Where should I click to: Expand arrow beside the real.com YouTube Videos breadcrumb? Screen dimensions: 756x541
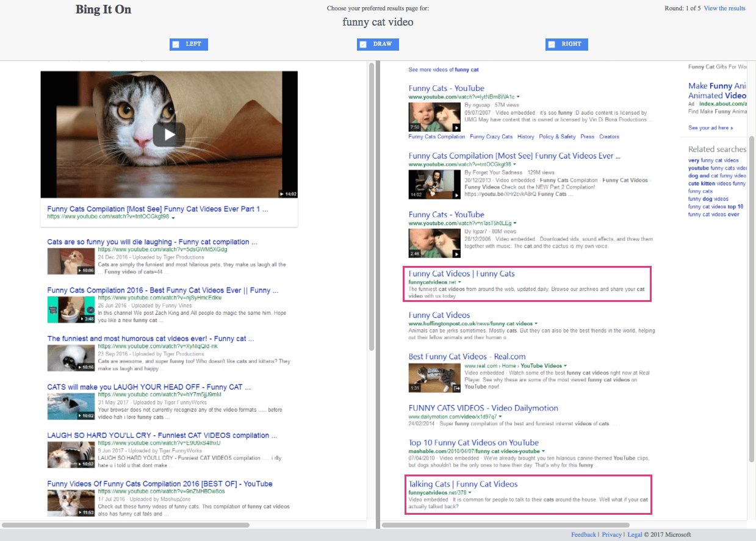(565, 366)
